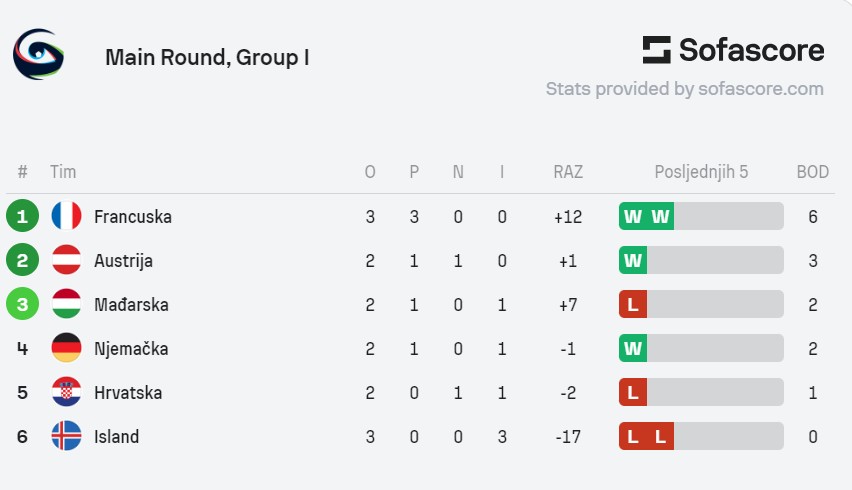Sort by the RAZ column header
852x490 pixels.
(568, 172)
